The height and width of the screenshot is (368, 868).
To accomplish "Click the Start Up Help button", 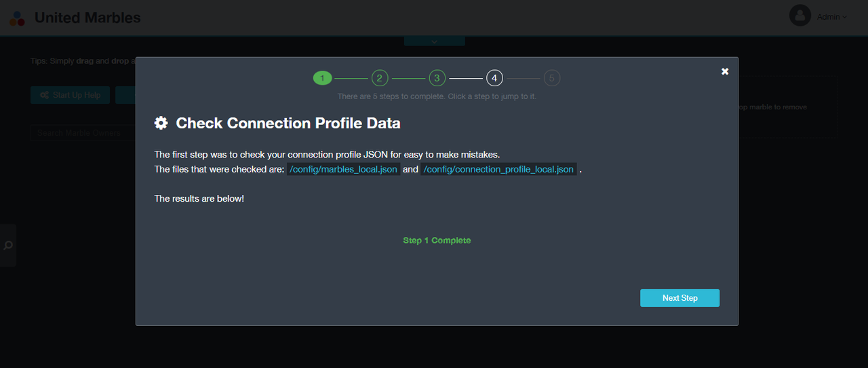I will click(x=71, y=95).
